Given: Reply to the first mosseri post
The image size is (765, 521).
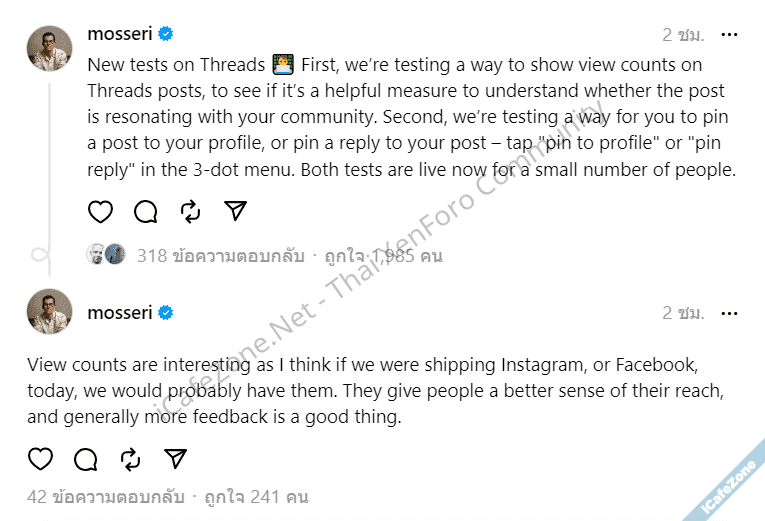Looking at the screenshot, I should [x=146, y=211].
